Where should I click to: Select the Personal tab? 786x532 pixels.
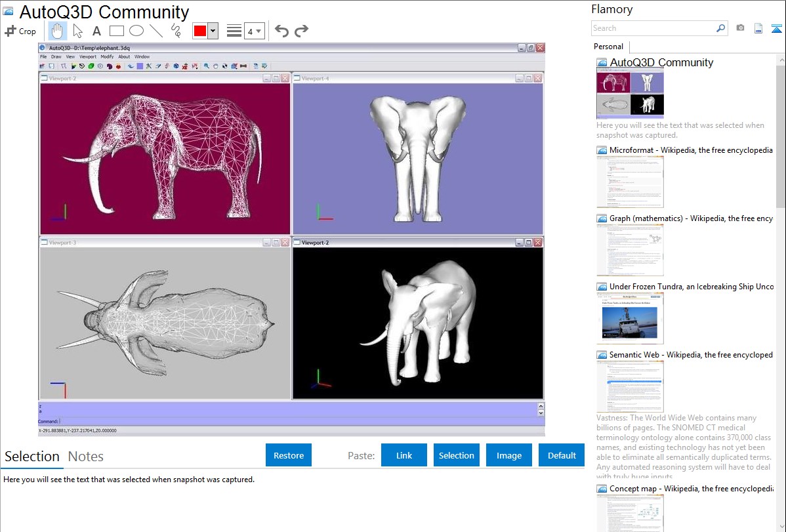[609, 47]
